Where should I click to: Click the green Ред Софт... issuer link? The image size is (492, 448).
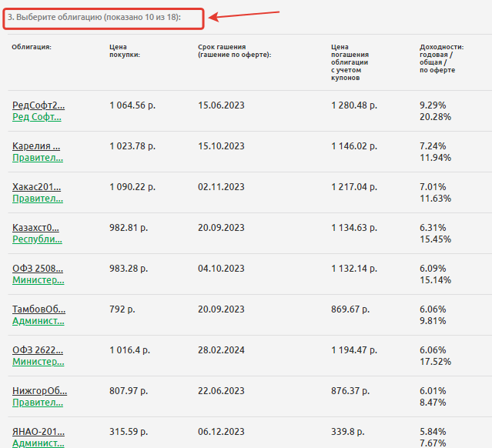click(38, 117)
